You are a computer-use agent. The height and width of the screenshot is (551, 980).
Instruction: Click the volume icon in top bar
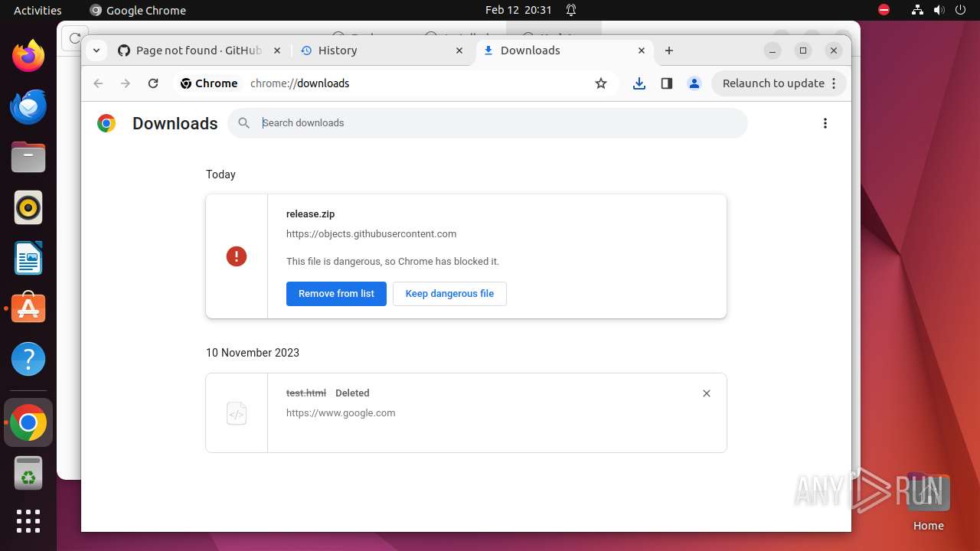939,10
